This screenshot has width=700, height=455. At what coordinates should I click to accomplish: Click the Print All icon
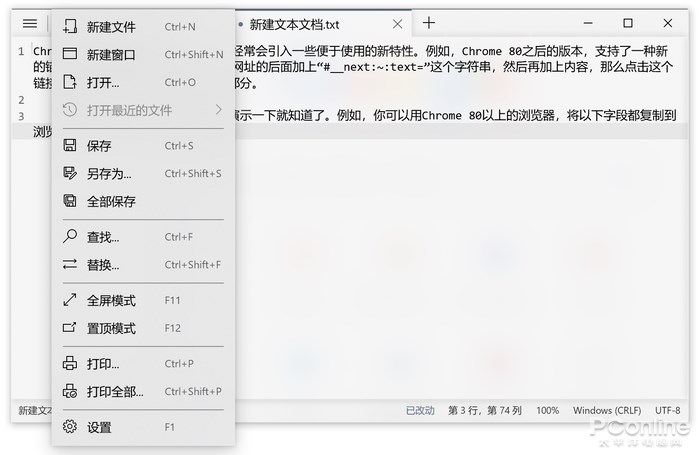(70, 391)
